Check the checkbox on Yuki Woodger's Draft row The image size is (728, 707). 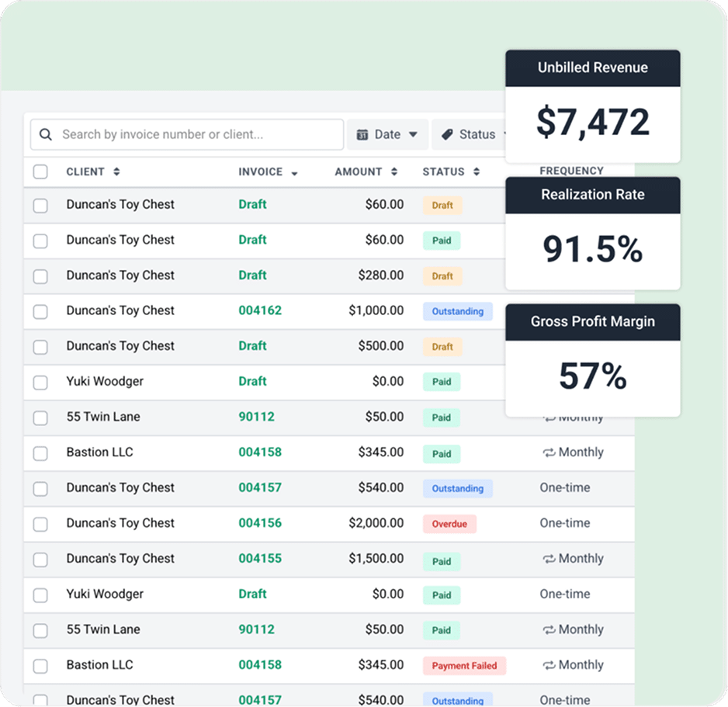(40, 383)
